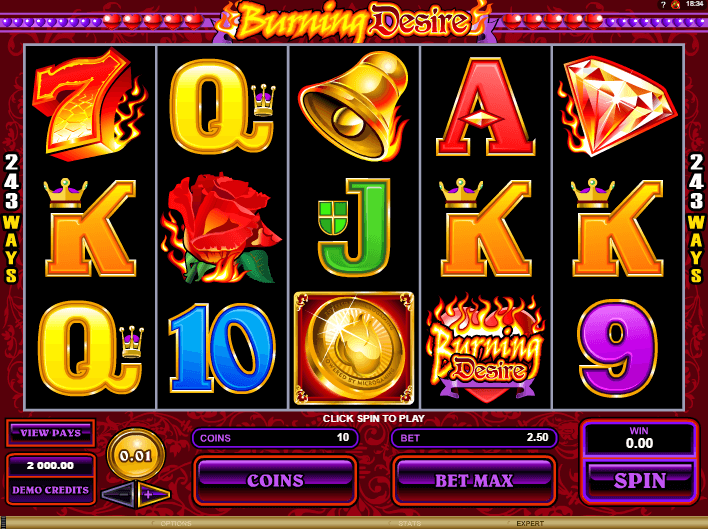Click the flaming diamond symbol

[617, 107]
